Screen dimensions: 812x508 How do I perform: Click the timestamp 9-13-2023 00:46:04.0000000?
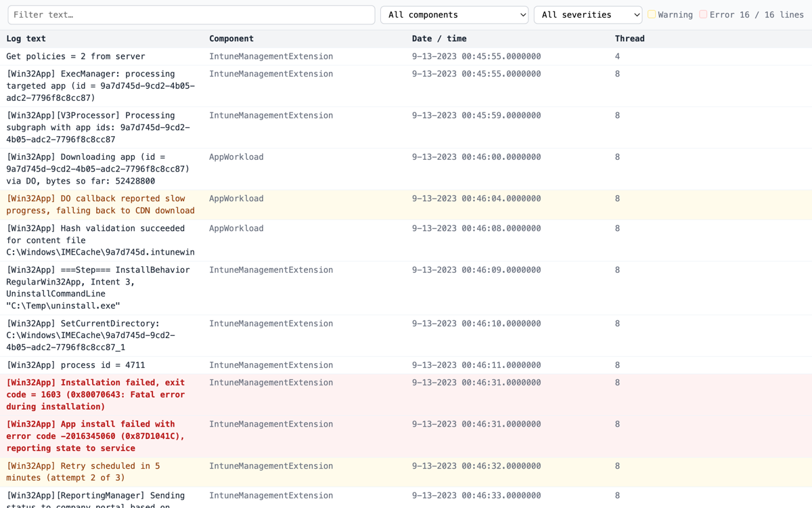(476, 198)
